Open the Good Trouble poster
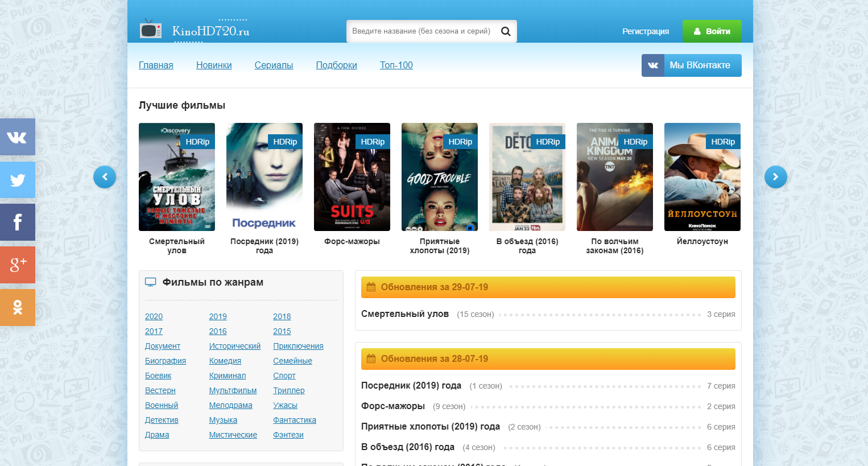 coord(440,177)
